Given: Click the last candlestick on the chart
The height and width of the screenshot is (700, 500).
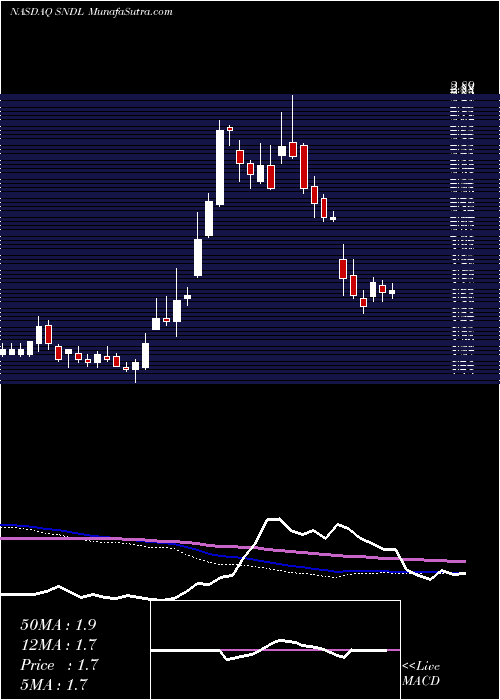Looking at the screenshot, I should click(x=392, y=291).
